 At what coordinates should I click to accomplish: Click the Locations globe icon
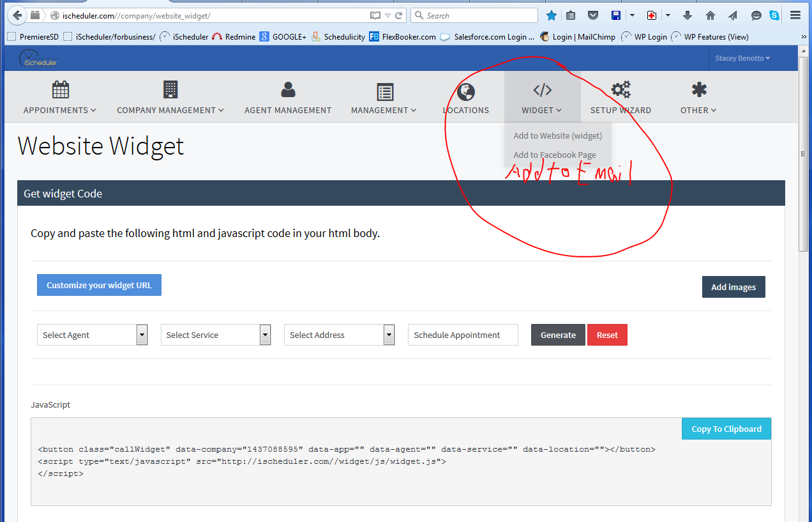pos(466,91)
